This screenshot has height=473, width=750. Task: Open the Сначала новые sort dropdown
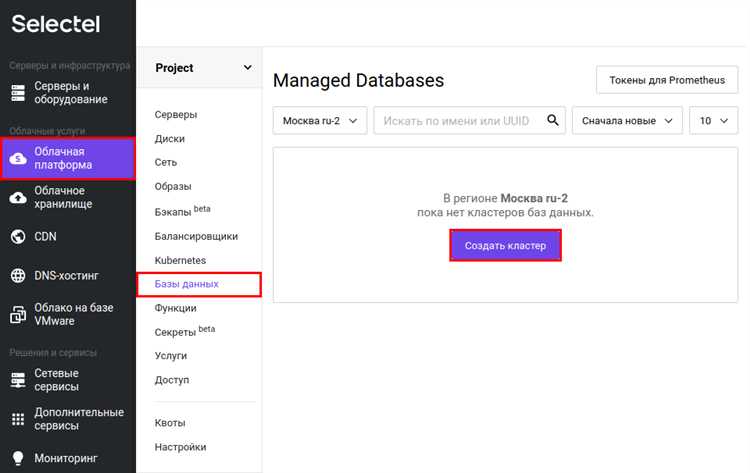point(627,120)
